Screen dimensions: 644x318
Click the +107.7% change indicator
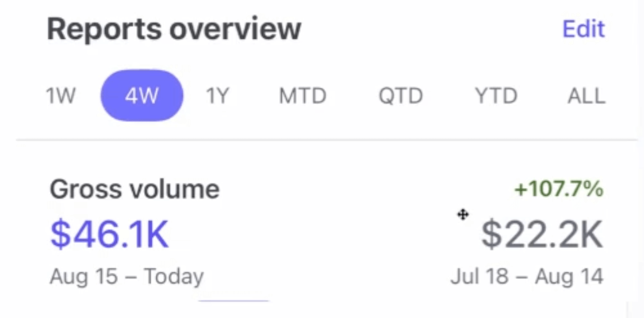[559, 190]
